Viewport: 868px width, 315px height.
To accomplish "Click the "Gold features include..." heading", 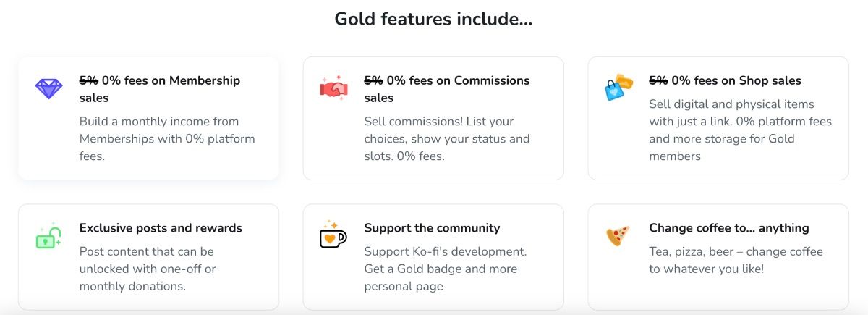I will [x=433, y=19].
